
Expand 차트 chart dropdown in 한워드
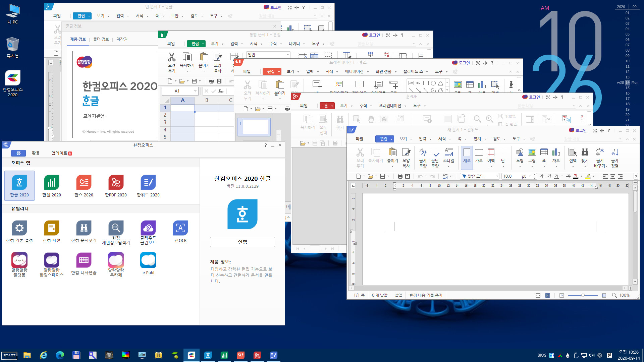pyautogui.click(x=556, y=166)
